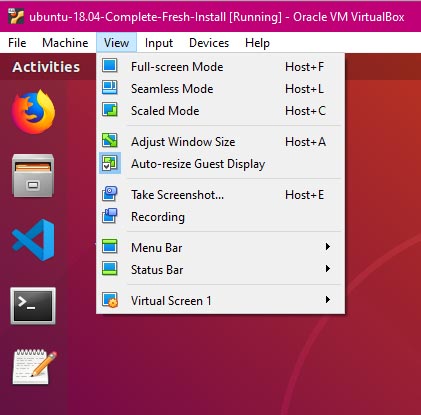Click the VirtualBox window title text
This screenshot has height=415, width=421.
click(x=217, y=17)
